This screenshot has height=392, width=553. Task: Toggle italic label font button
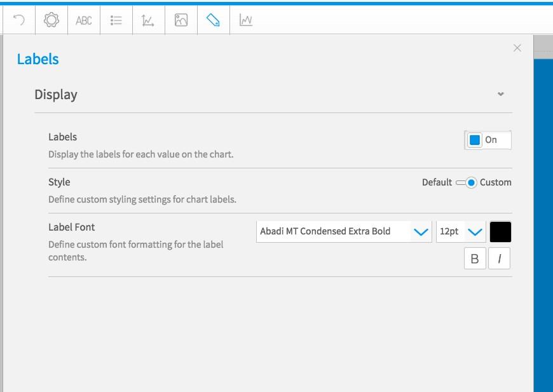pos(499,259)
